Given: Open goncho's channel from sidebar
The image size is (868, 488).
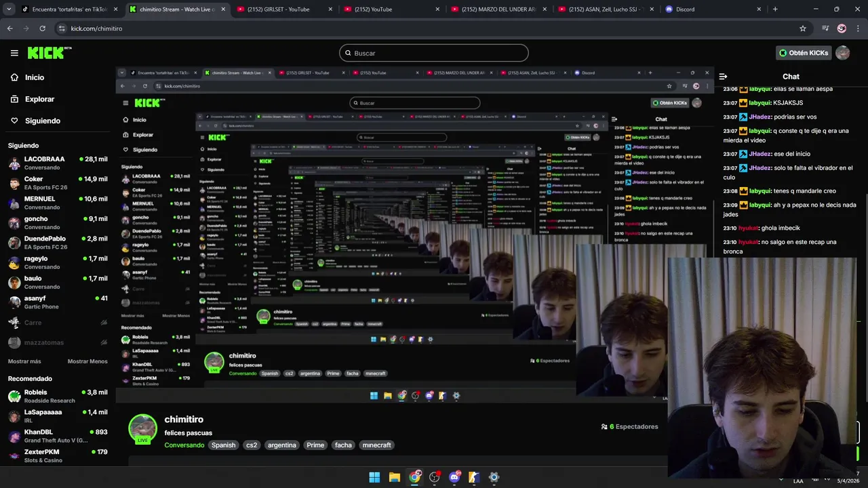Looking at the screenshot, I should pyautogui.click(x=58, y=222).
